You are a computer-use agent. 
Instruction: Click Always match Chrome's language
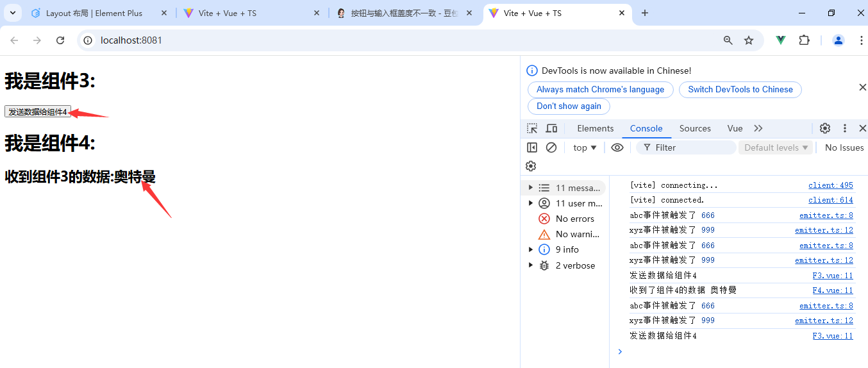pyautogui.click(x=600, y=90)
